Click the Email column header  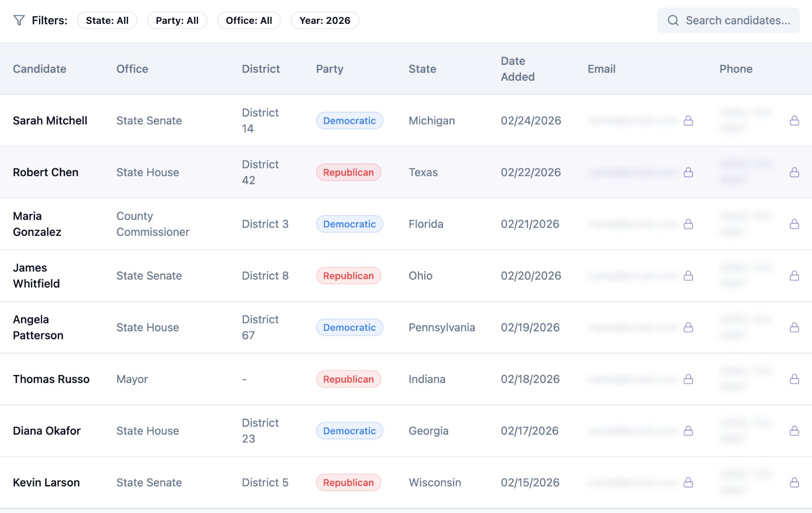pos(601,69)
